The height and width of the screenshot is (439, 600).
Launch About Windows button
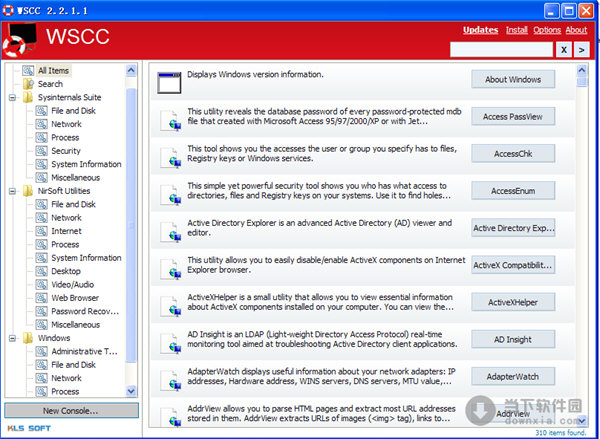pos(513,79)
